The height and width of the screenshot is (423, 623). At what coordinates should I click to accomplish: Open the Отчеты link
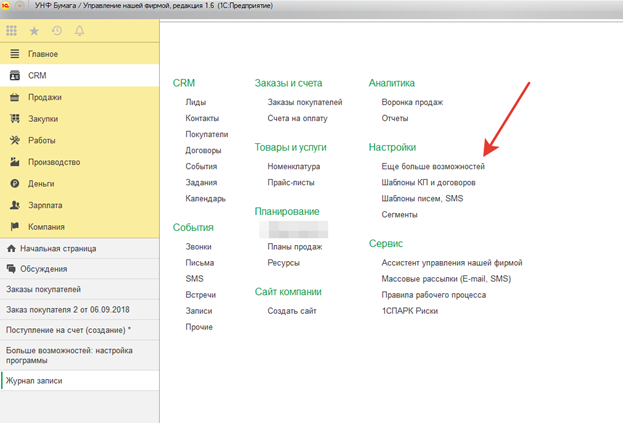[395, 118]
